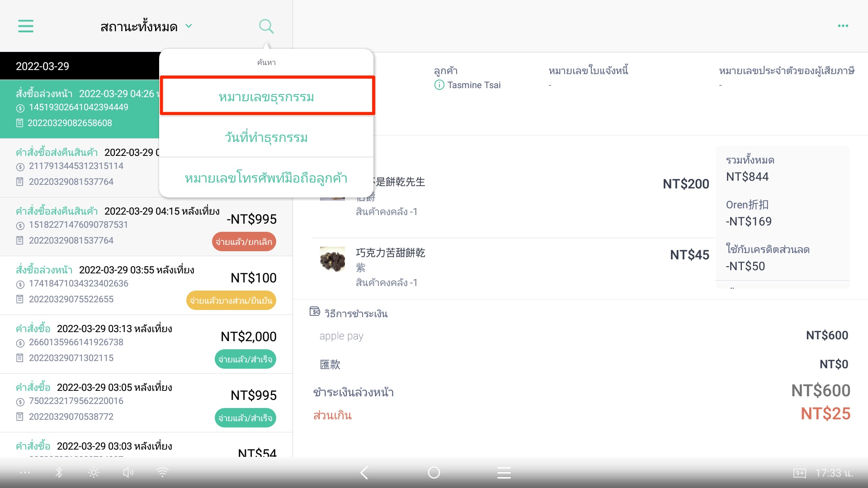Click the หมายเลขใบแจ้งหนี้ invoice number field
Screen dimensions: 868x488
click(588, 77)
